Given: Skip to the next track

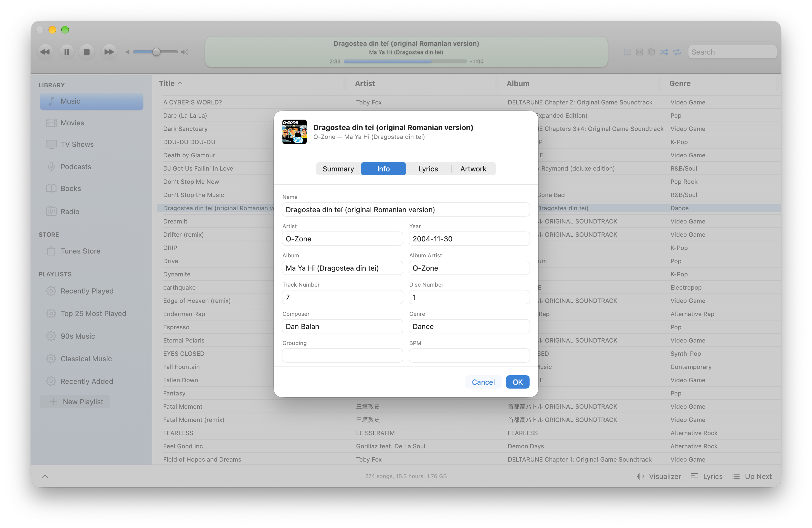Looking at the screenshot, I should coord(109,52).
